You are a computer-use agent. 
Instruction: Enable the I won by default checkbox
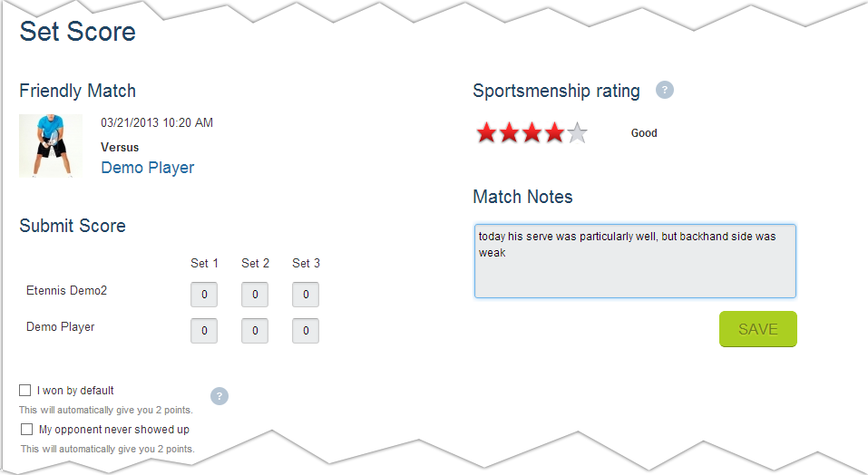coord(25,391)
